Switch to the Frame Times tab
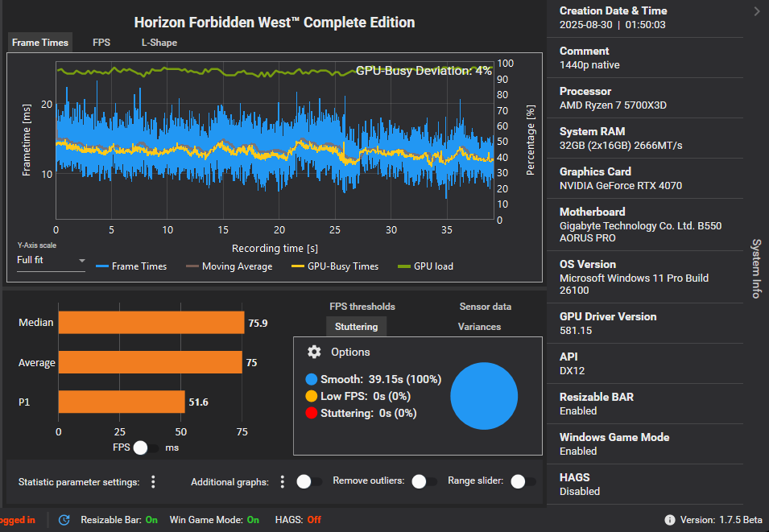This screenshot has width=769, height=532. click(40, 43)
